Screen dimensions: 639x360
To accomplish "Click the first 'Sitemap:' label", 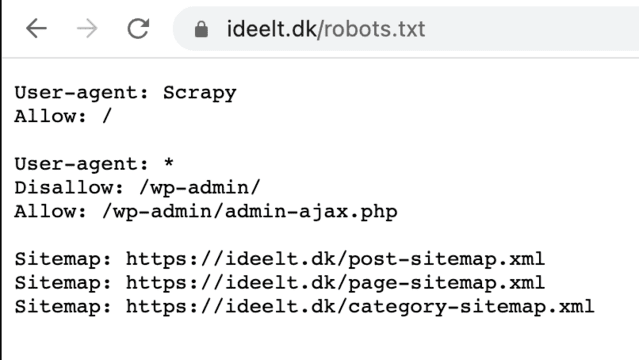I will [x=63, y=259].
